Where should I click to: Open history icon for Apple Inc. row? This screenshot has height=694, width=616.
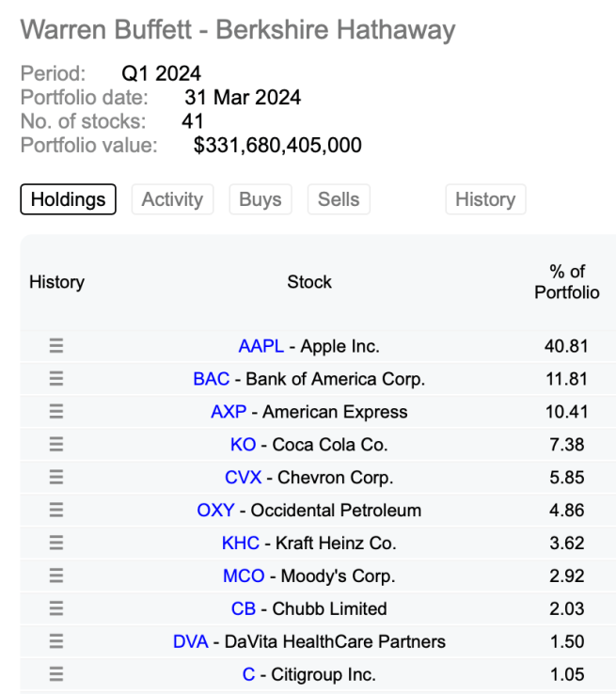coord(56,346)
